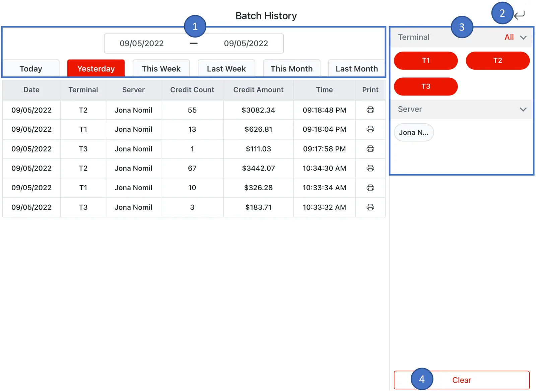Clear all filters
The image size is (536, 392).
[462, 380]
